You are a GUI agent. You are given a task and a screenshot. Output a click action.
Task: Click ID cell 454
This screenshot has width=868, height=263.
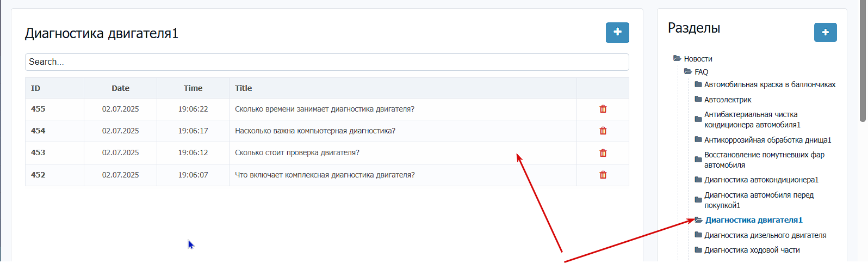click(x=38, y=131)
